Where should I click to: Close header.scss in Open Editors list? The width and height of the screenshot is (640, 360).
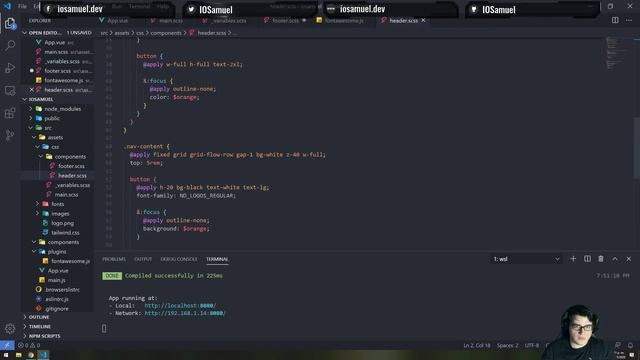[32, 89]
